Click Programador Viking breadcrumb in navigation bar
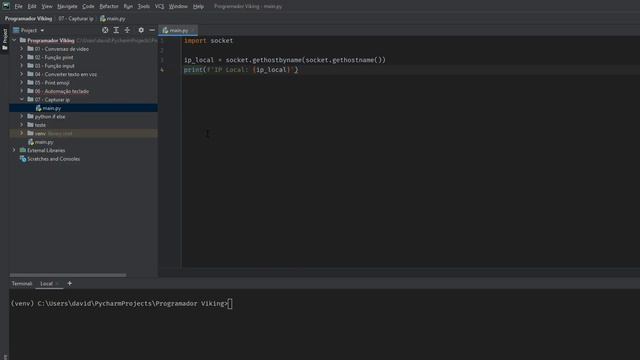Viewport: 640px width, 360px height. [29, 18]
